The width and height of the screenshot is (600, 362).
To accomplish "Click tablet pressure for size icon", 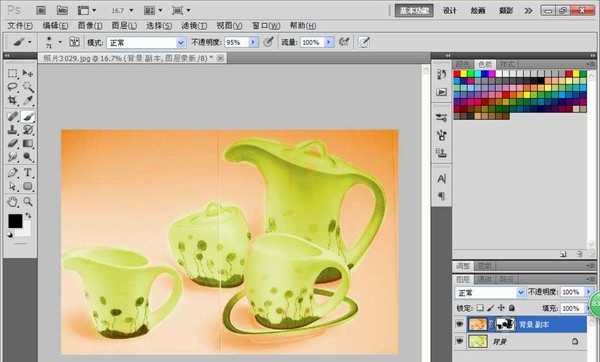I will coord(364,42).
